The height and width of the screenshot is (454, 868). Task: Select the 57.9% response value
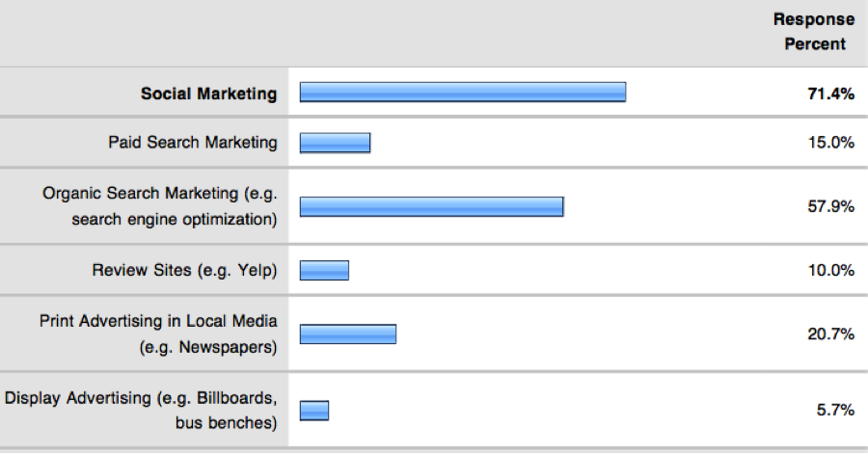830,206
